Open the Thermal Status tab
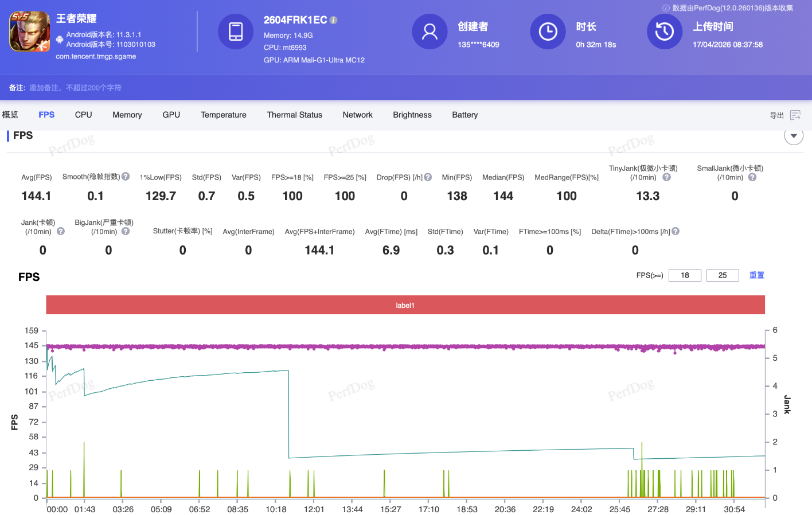The width and height of the screenshot is (812, 515). tap(294, 115)
